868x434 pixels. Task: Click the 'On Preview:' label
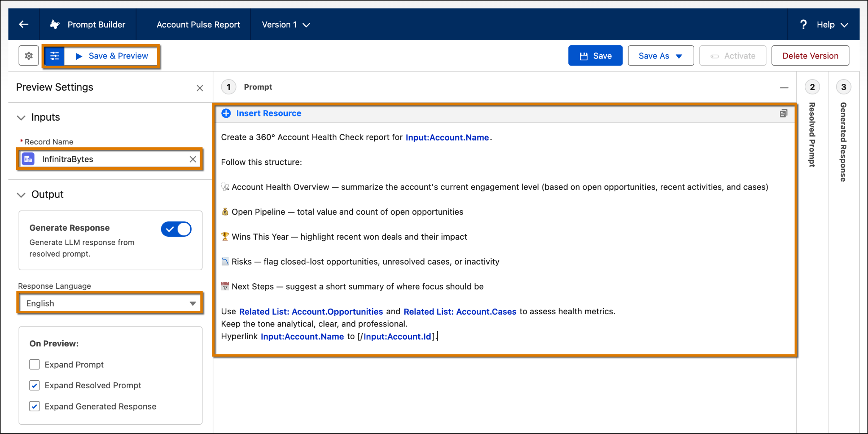(x=54, y=344)
